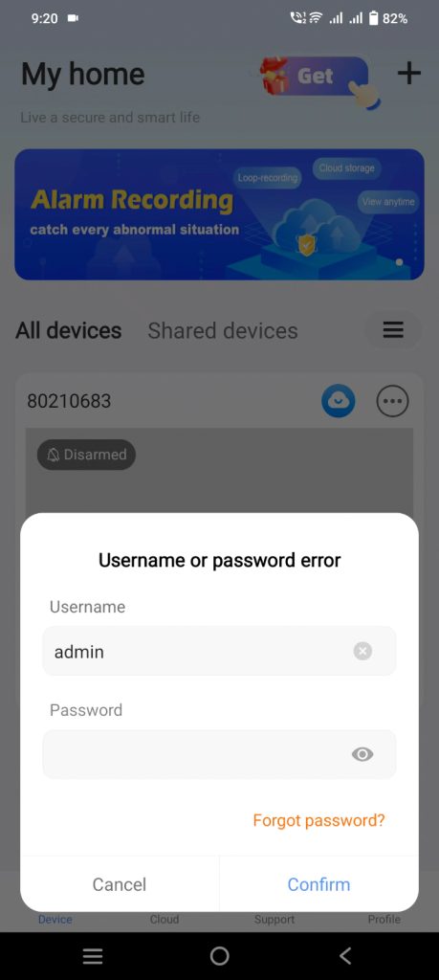
Task: Open the Alarm Recording banner
Action: (x=219, y=213)
